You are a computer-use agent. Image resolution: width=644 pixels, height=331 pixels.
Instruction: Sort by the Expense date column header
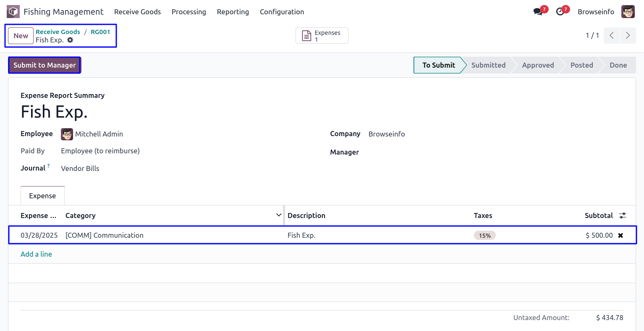38,215
